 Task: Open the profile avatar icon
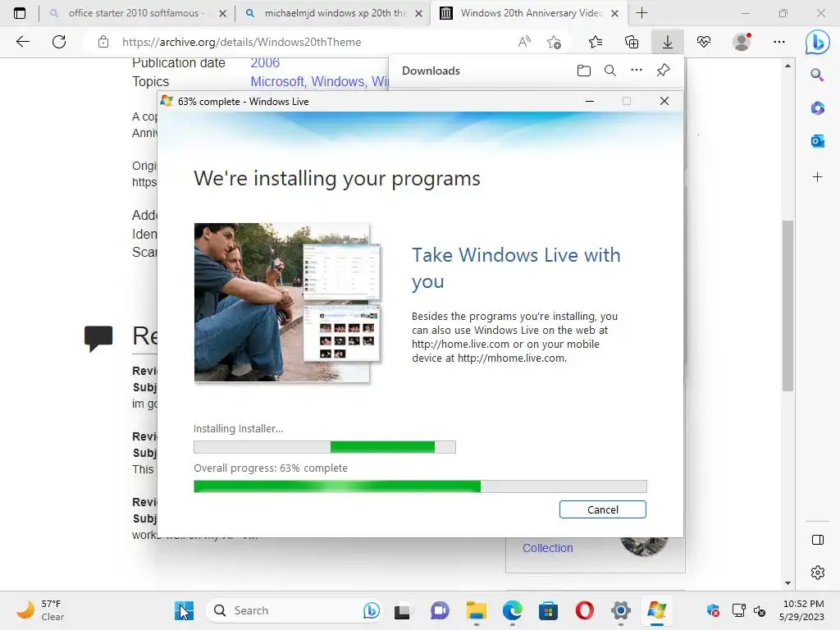[x=742, y=42]
